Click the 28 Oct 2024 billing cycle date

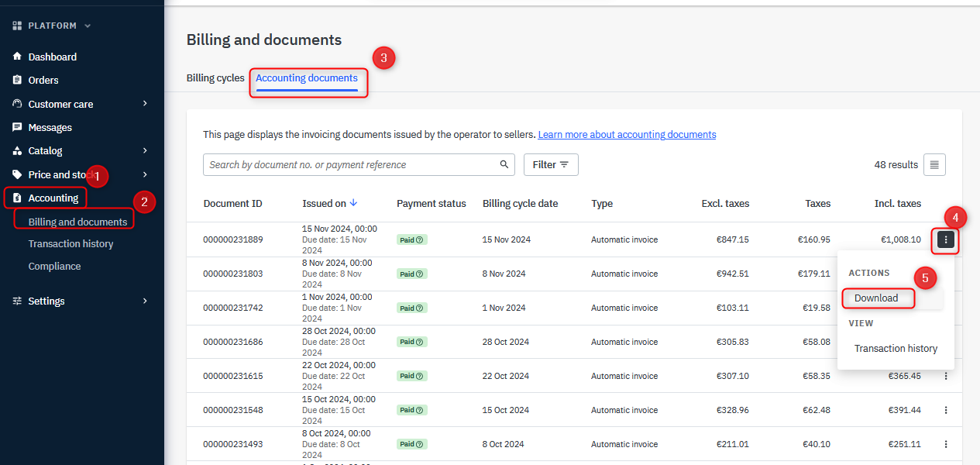[506, 343]
